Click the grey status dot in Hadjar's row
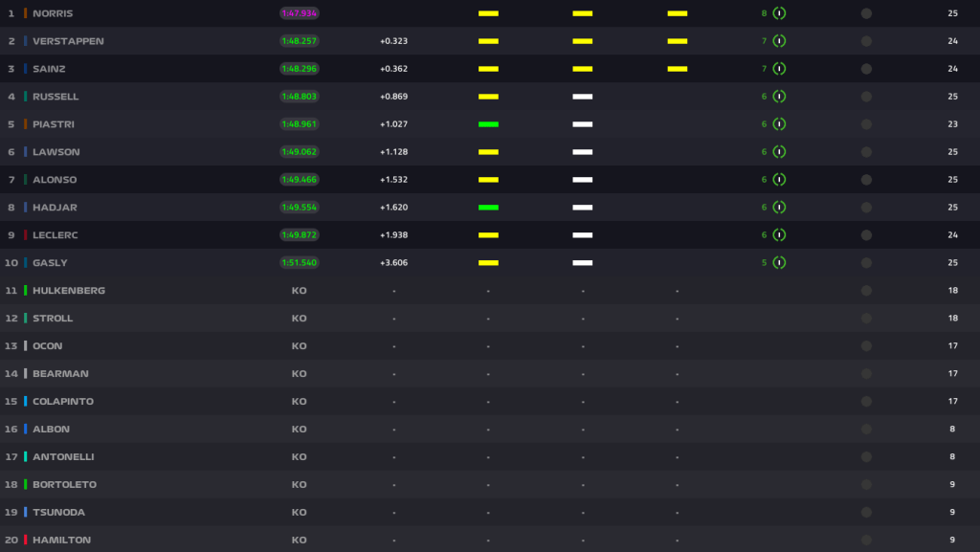 tap(866, 208)
